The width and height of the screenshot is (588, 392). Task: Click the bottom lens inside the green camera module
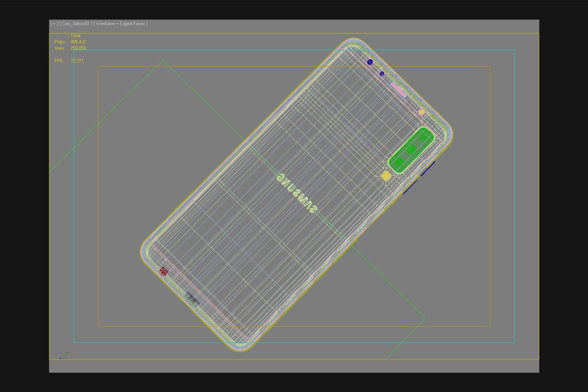[399, 162]
